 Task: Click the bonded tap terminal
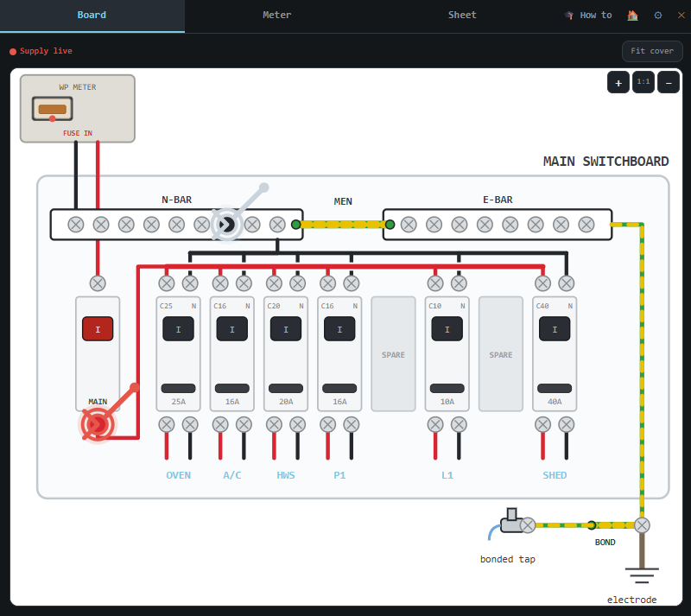tap(528, 525)
